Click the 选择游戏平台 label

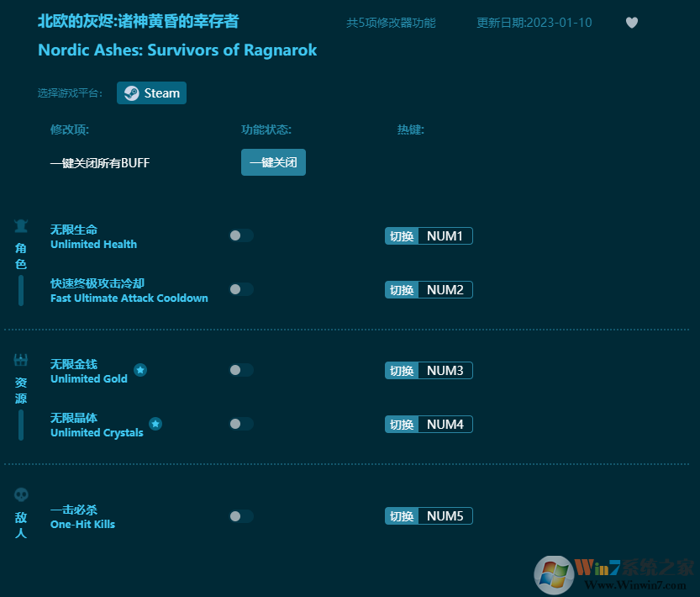point(70,93)
